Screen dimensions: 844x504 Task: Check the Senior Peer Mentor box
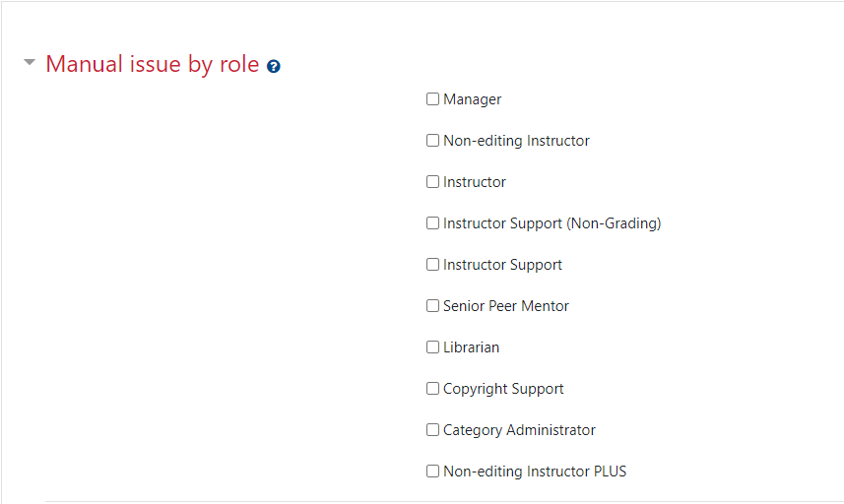click(x=432, y=305)
